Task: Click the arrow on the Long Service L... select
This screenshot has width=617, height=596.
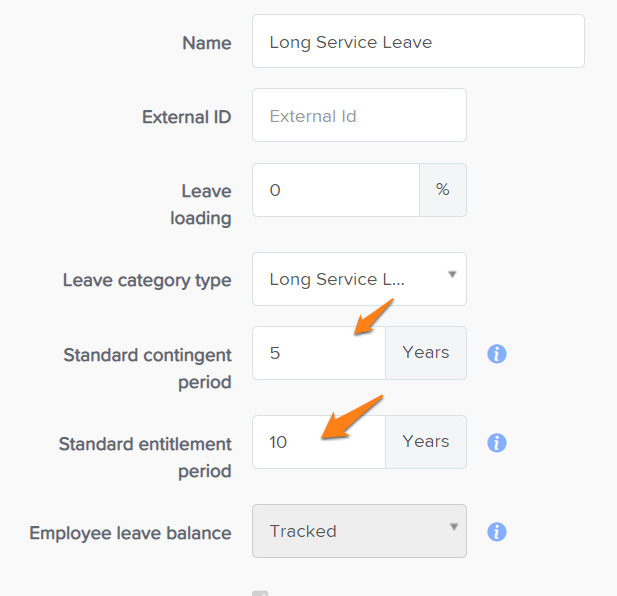Action: tap(453, 274)
